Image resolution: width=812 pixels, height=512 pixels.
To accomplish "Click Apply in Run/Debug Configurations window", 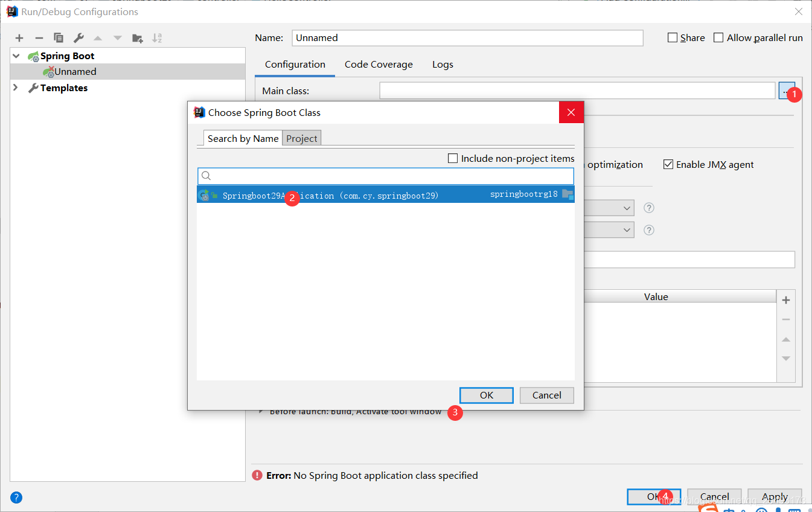I will click(x=775, y=497).
